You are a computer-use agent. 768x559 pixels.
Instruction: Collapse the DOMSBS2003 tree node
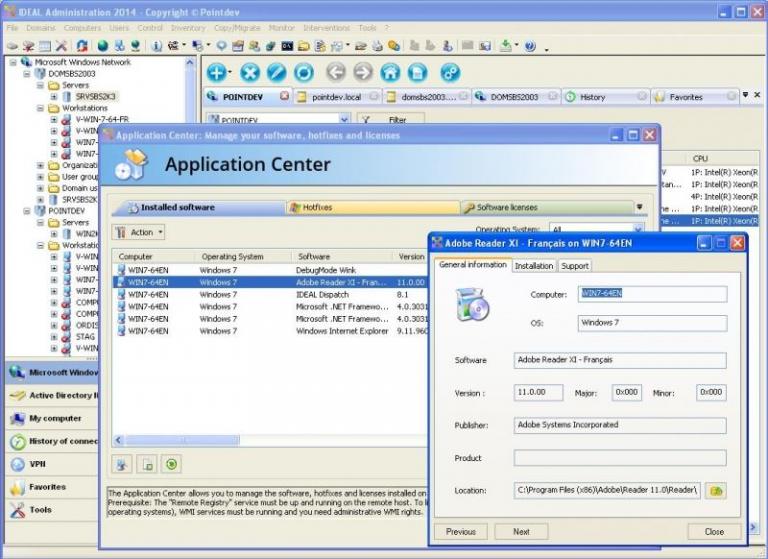[x=28, y=74]
